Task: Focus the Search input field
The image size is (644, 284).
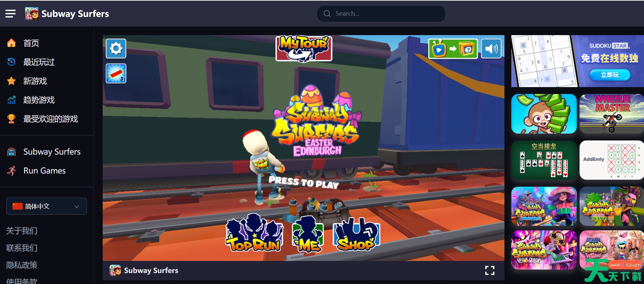Action: click(381, 14)
